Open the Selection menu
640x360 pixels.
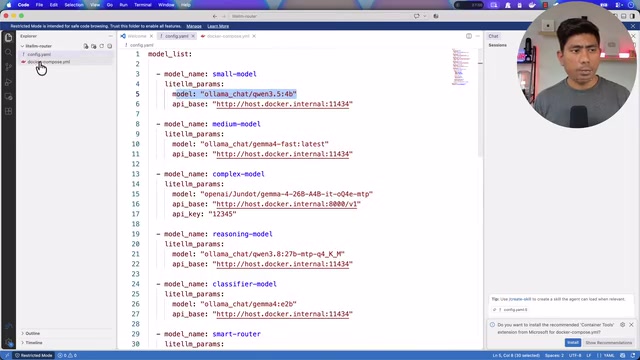click(x=74, y=5)
